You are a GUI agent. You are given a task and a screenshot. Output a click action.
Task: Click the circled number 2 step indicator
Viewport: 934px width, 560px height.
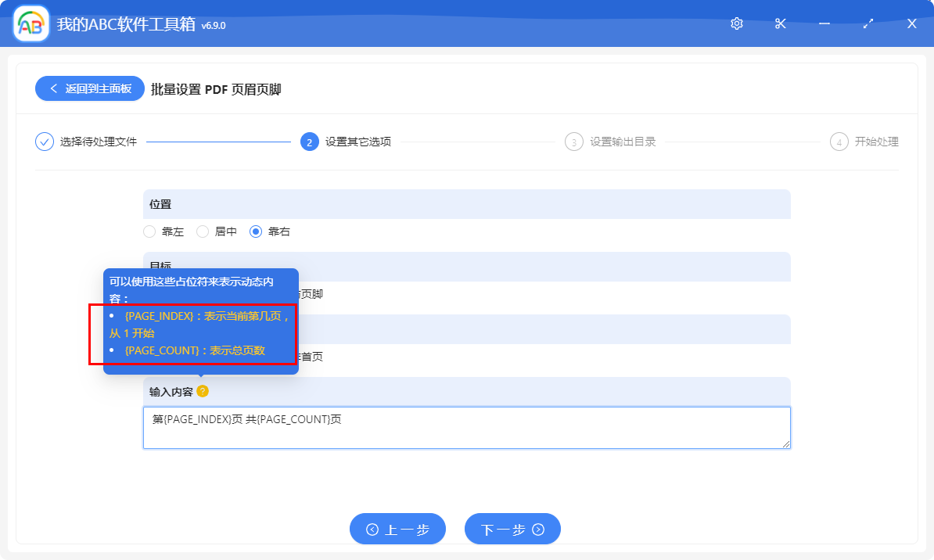[308, 142]
